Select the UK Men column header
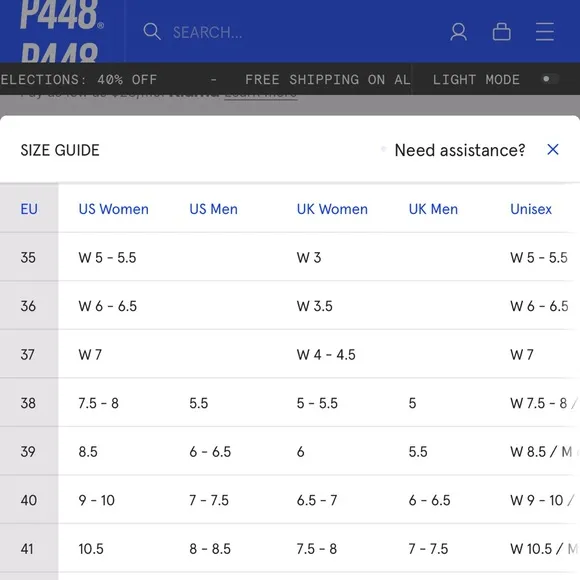 [433, 209]
